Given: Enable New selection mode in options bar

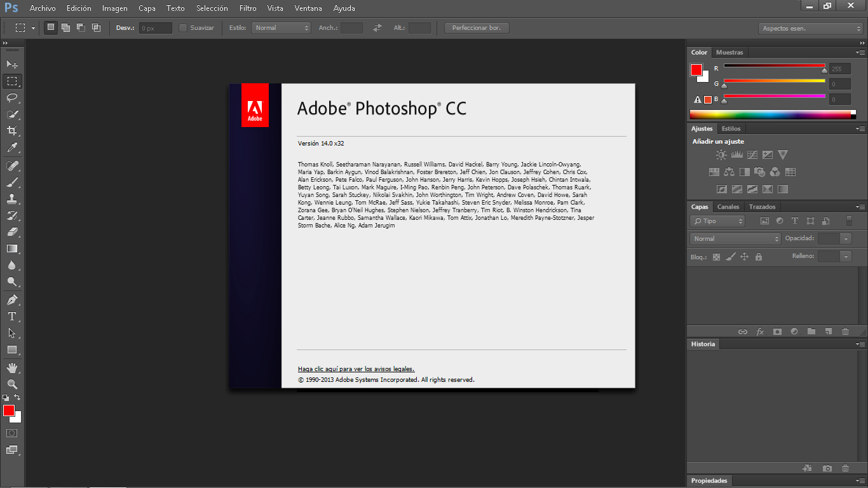Looking at the screenshot, I should tap(50, 27).
